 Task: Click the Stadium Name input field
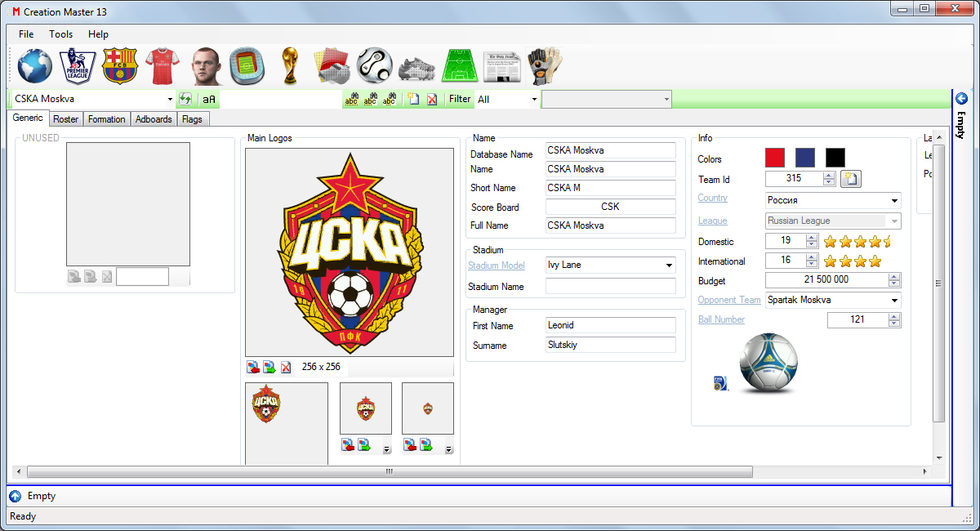(610, 287)
